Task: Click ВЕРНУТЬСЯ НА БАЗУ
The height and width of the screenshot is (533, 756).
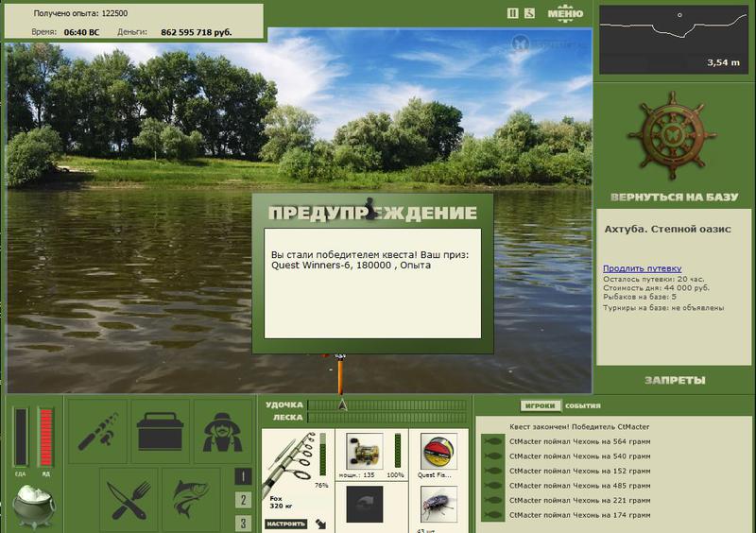Action: pos(674,198)
